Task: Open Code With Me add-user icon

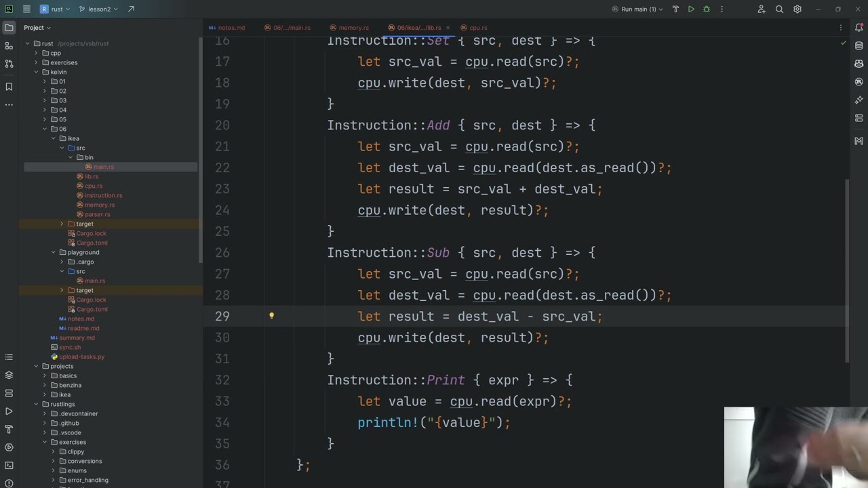Action: 762,9
